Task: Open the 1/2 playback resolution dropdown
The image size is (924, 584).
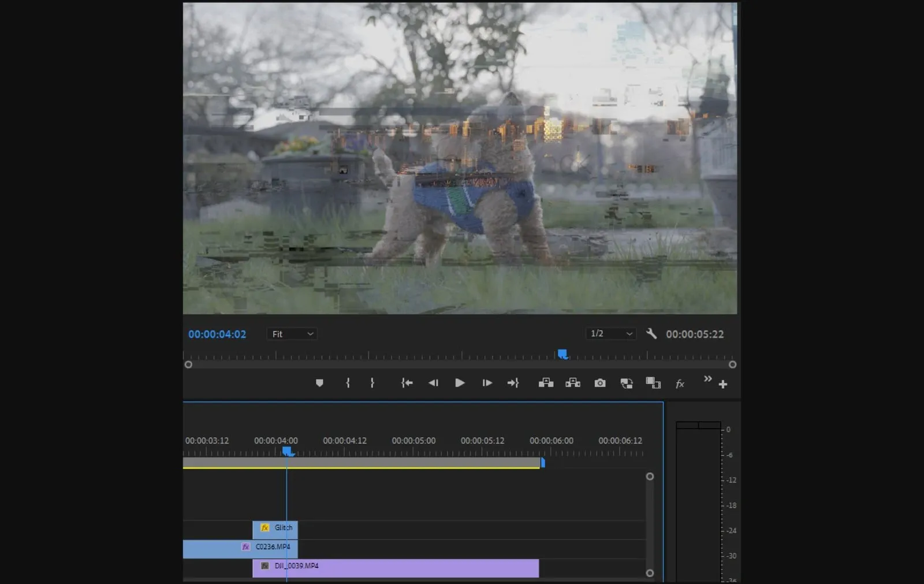Action: pos(610,334)
